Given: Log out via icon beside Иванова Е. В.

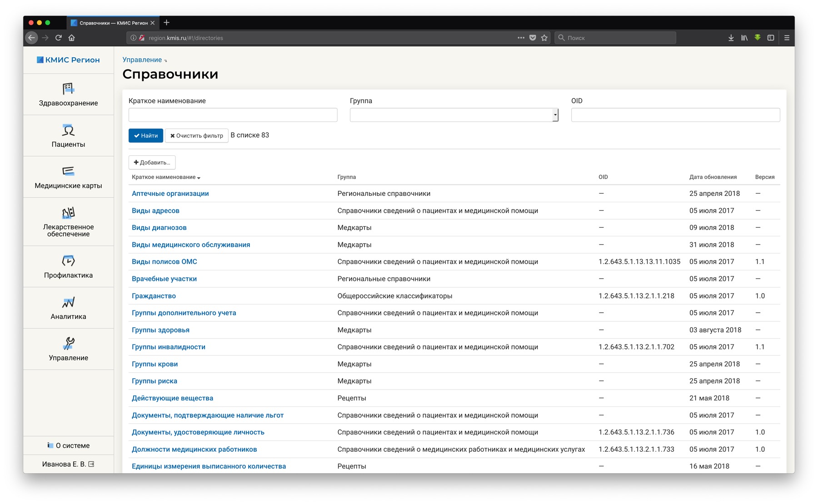Looking at the screenshot, I should (x=91, y=464).
